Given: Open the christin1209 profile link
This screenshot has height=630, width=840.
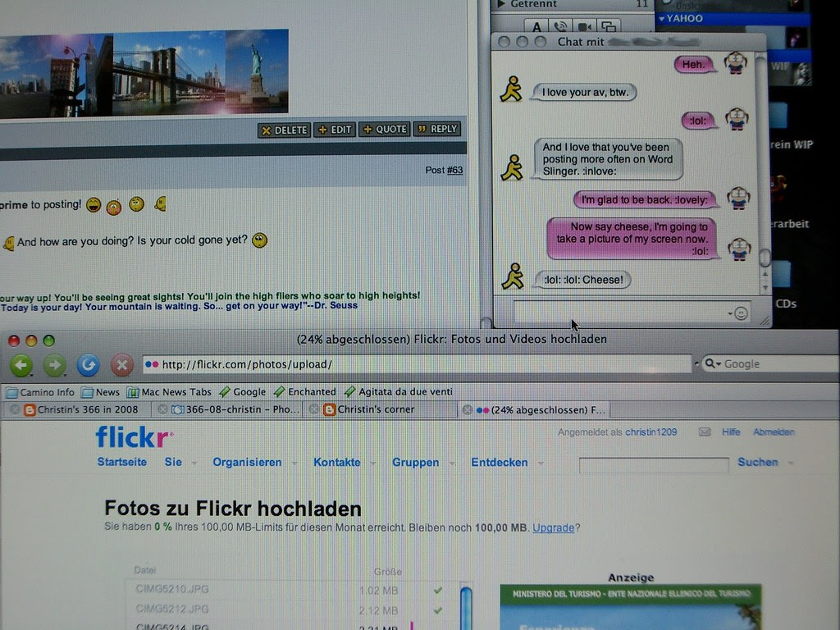Looking at the screenshot, I should tap(651, 431).
